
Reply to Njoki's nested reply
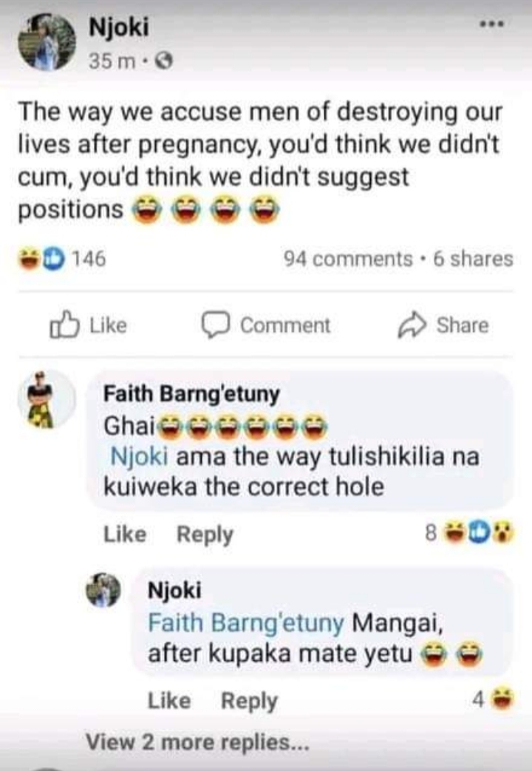(250, 701)
